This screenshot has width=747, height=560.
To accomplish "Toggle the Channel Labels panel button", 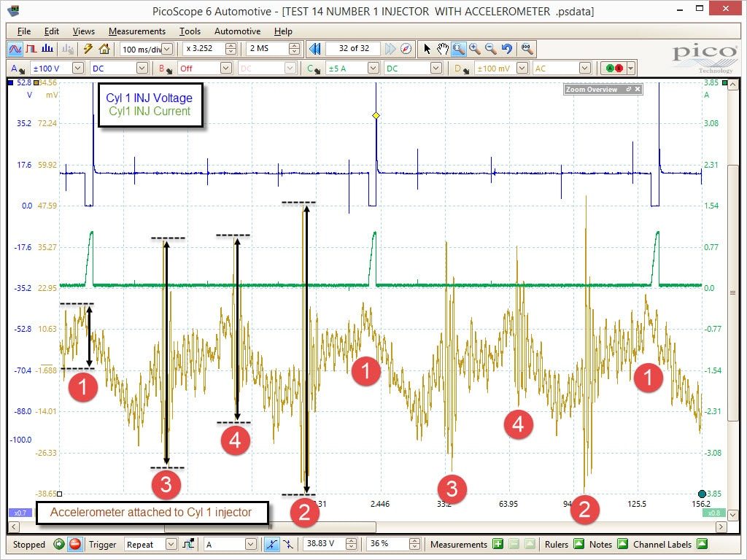I will coord(702,544).
